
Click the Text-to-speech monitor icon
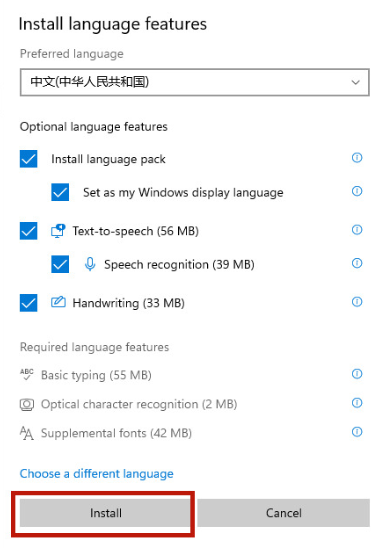(58, 231)
